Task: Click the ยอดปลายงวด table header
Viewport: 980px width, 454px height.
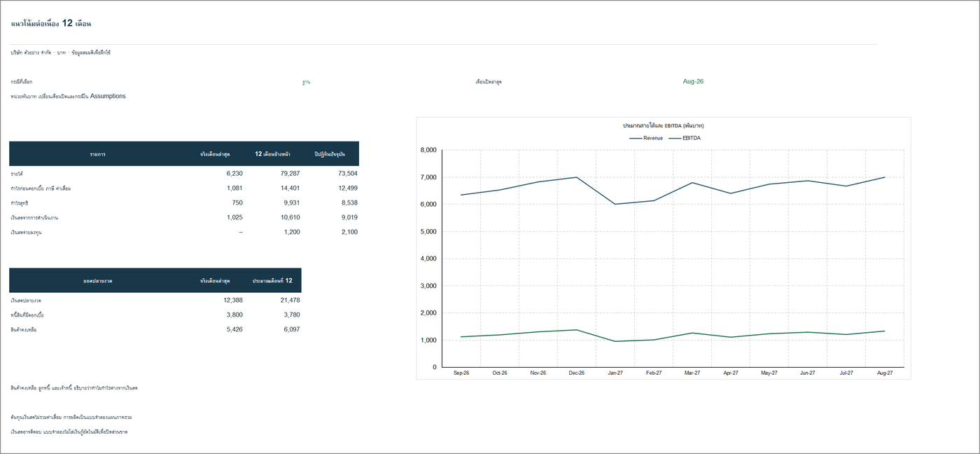Action: point(97,280)
